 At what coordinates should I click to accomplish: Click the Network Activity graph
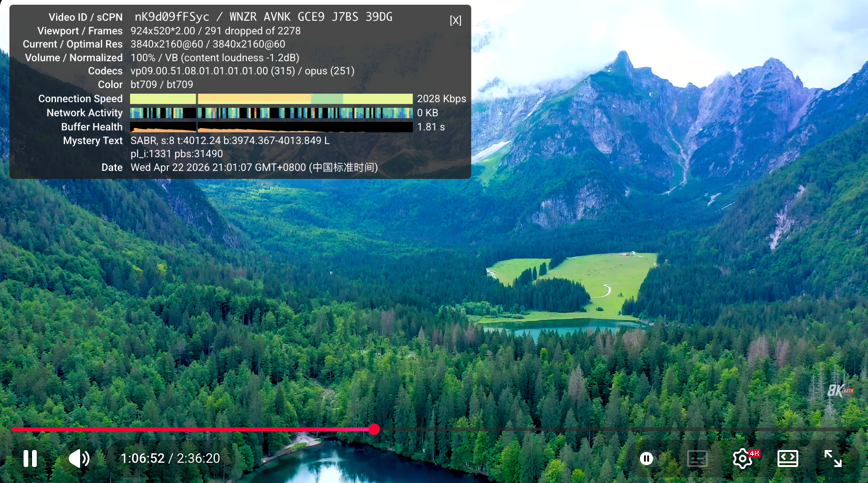click(271, 113)
